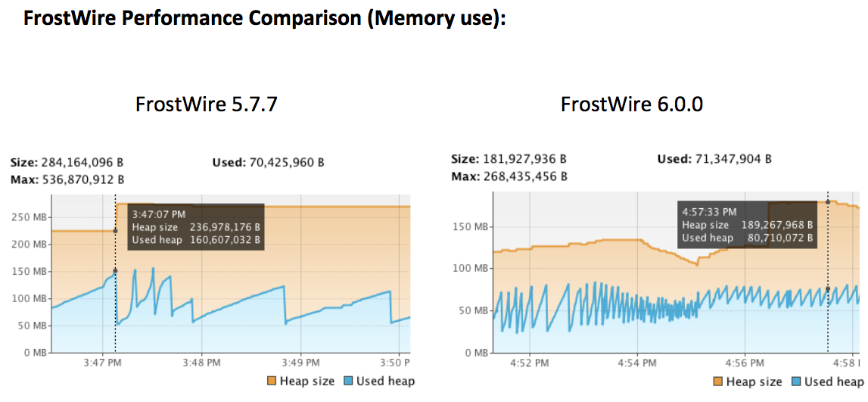Click the Max: 268,435,456 B value
Screen dimensions: 868x402
click(x=509, y=176)
